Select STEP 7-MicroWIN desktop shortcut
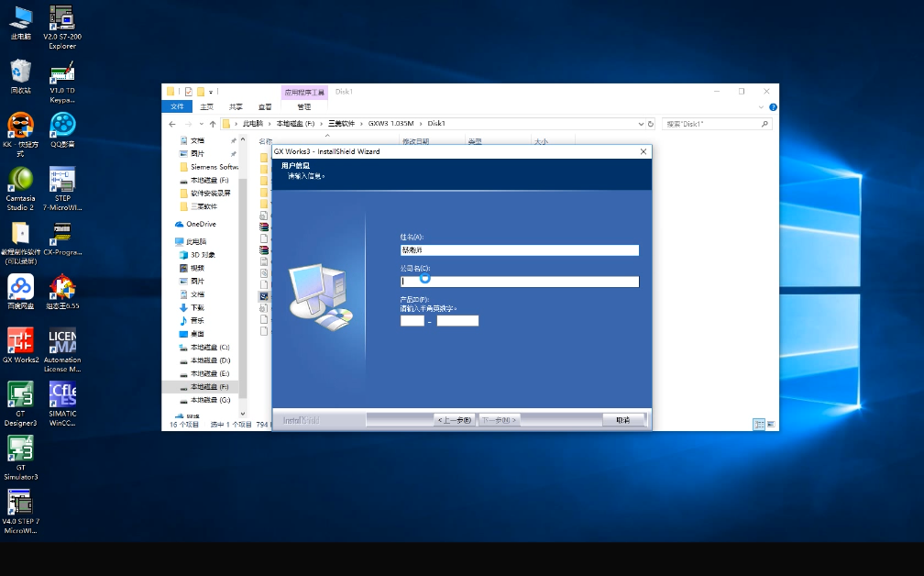Viewport: 924px width, 576px height. [62, 189]
